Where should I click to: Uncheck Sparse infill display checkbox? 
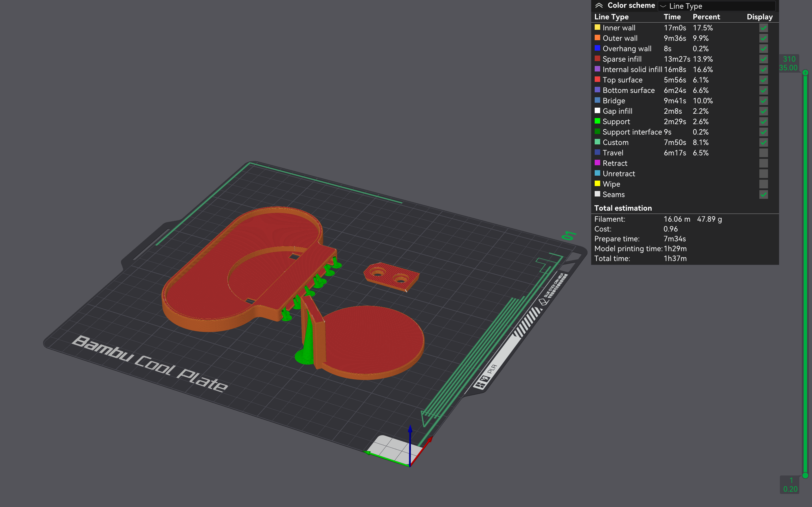pos(763,59)
